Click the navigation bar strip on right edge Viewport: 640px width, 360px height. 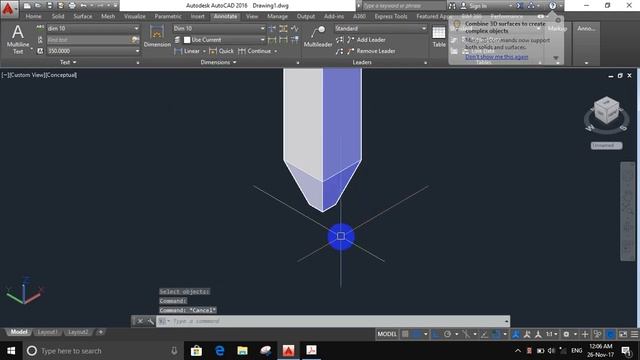[627, 211]
